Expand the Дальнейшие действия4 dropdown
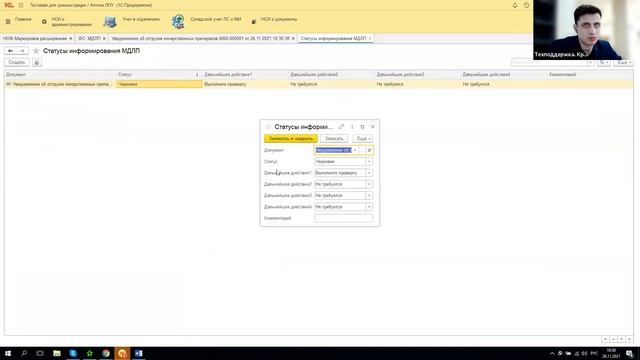This screenshot has width=640, height=360. [x=369, y=207]
